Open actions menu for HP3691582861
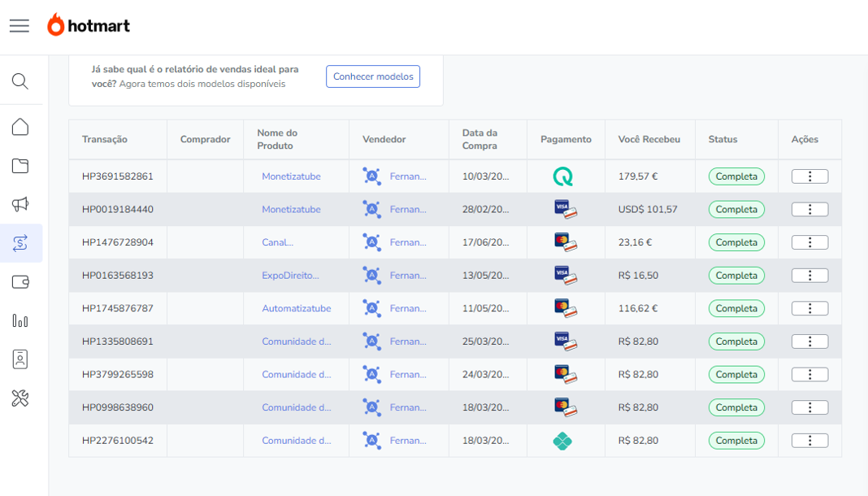The image size is (868, 496). pyautogui.click(x=809, y=176)
